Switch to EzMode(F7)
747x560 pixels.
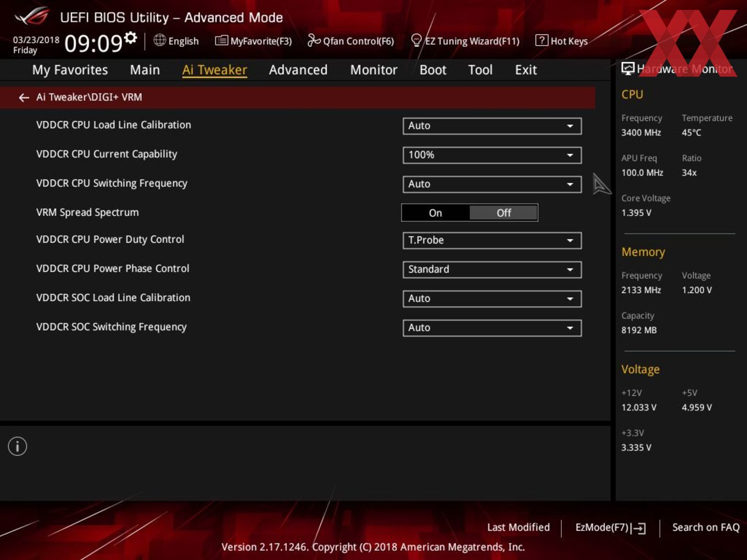[610, 528]
